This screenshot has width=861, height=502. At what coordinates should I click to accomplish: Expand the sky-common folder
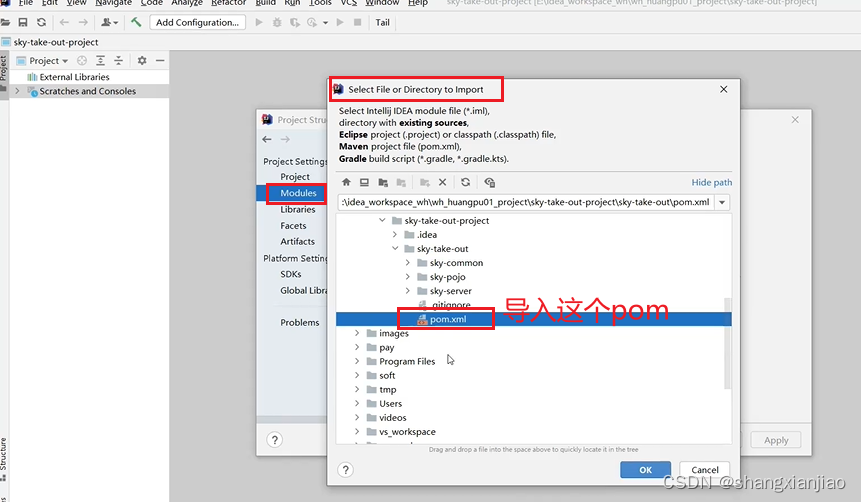[x=407, y=263]
